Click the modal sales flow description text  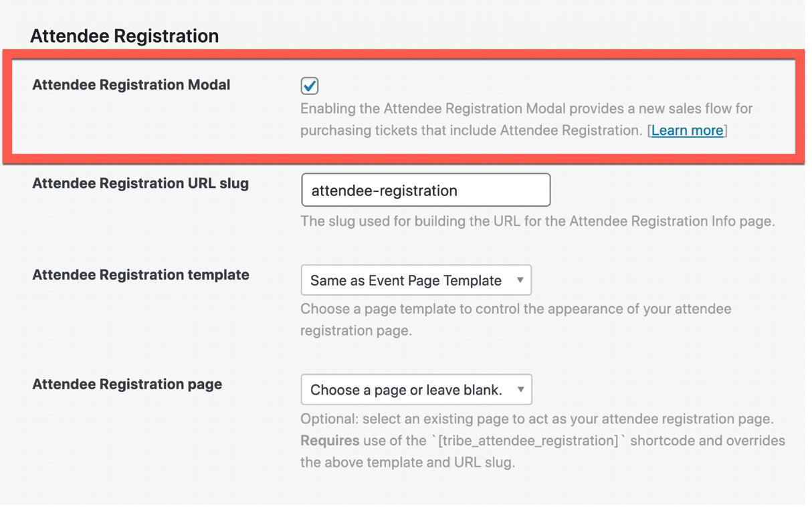[x=526, y=109]
